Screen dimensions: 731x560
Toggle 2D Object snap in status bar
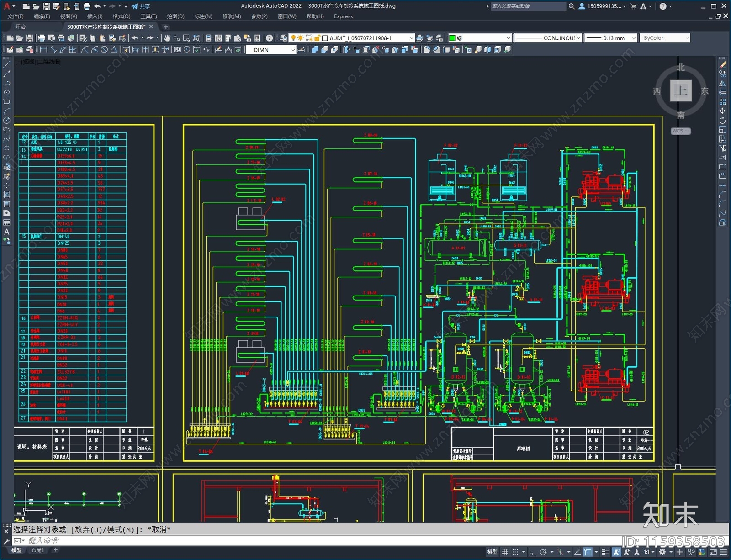pyautogui.click(x=588, y=552)
